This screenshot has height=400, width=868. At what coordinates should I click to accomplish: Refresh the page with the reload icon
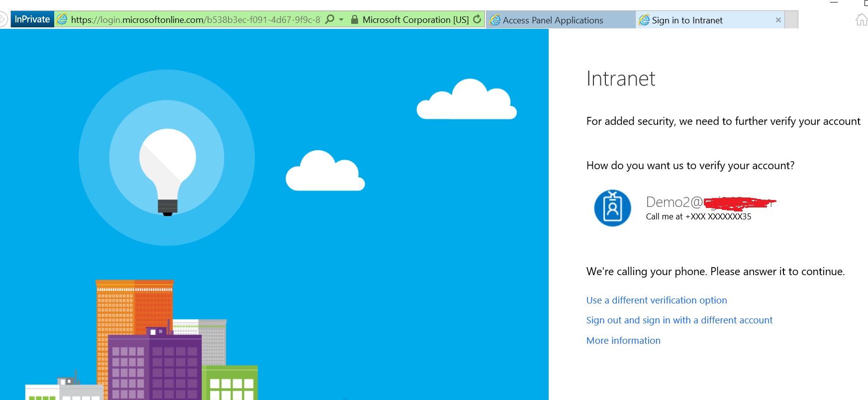(477, 19)
